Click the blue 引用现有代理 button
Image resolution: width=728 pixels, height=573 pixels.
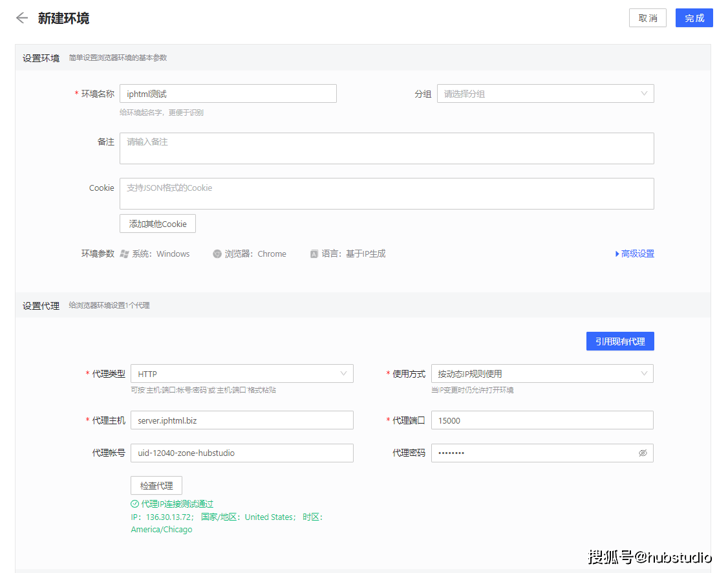coord(620,341)
